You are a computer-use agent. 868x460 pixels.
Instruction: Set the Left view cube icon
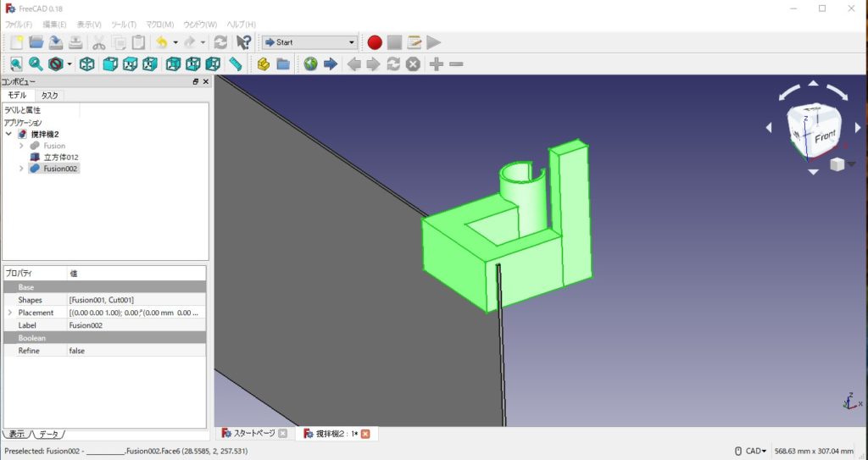pos(213,64)
